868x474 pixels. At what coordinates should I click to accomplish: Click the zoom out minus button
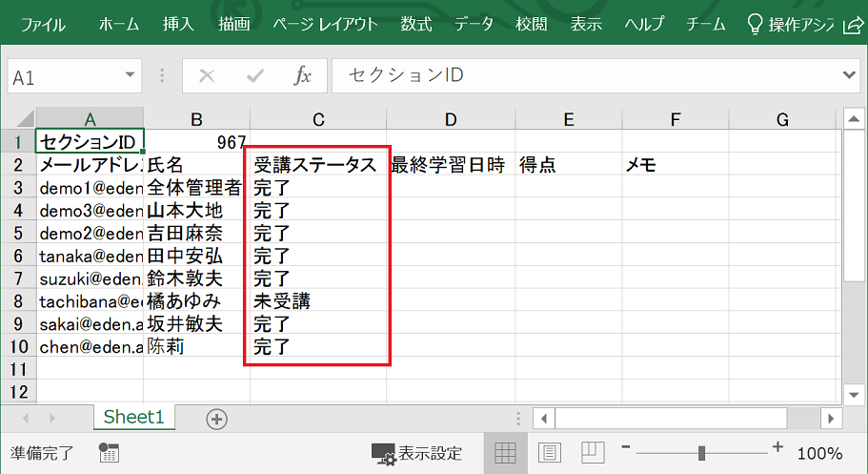626,447
